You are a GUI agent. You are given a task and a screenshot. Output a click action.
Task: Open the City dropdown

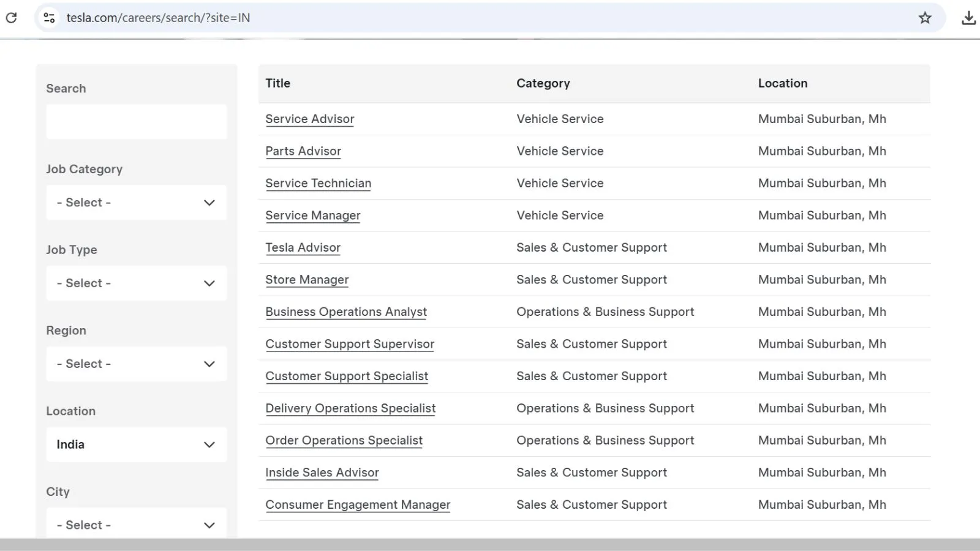coord(137,524)
